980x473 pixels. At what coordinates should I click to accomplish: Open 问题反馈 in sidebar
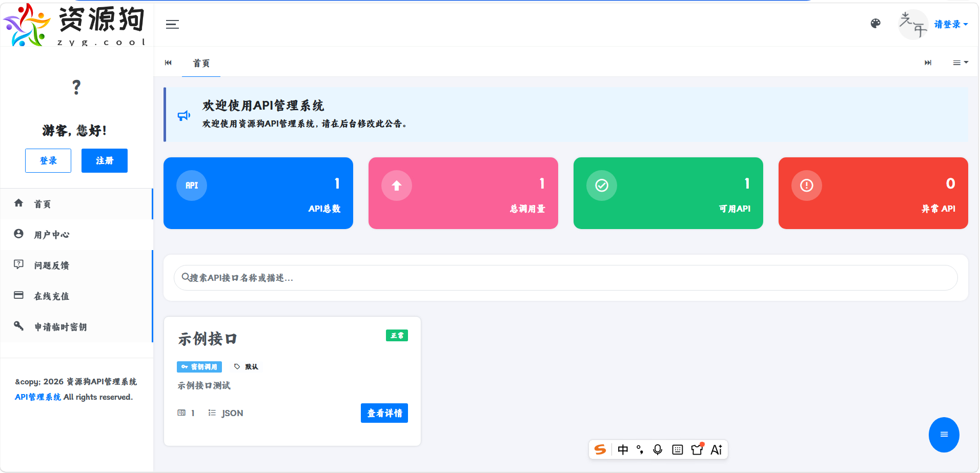[76, 265]
